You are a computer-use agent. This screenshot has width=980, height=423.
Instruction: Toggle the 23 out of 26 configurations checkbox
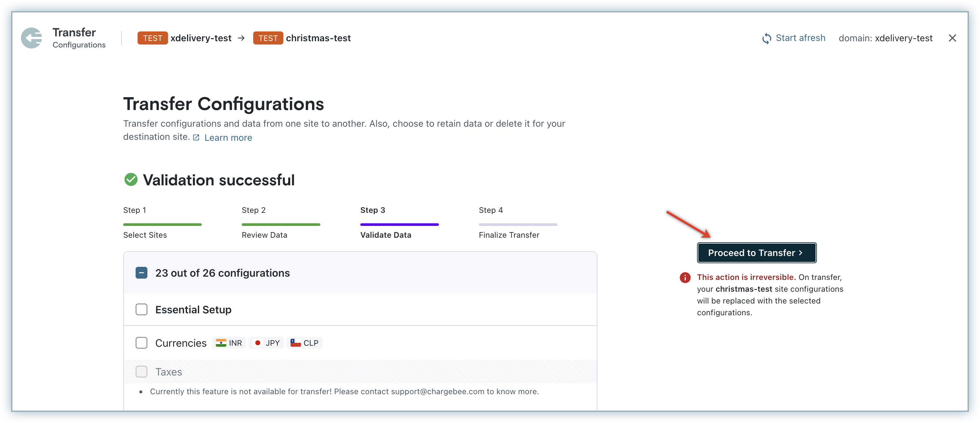coord(141,273)
